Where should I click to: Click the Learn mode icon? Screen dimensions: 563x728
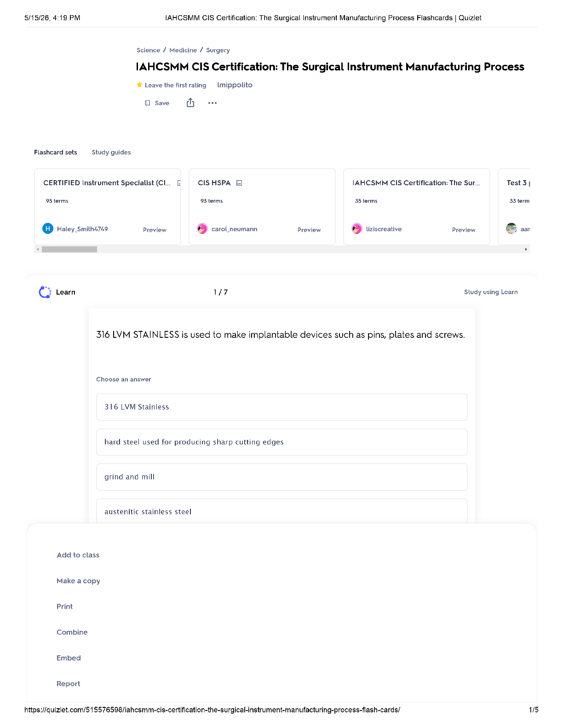click(45, 292)
